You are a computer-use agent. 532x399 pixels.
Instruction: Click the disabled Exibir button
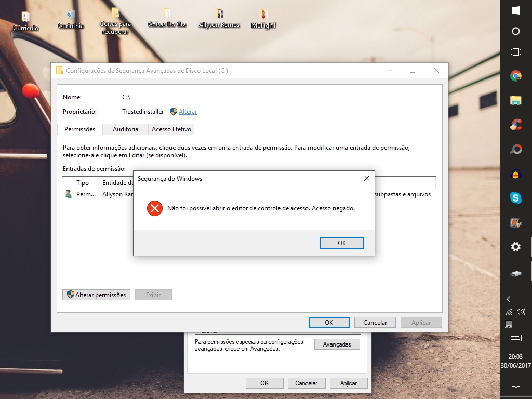pos(153,295)
